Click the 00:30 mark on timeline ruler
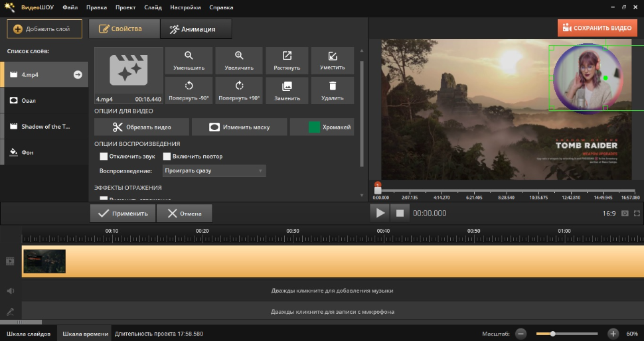644x341 pixels. point(292,231)
